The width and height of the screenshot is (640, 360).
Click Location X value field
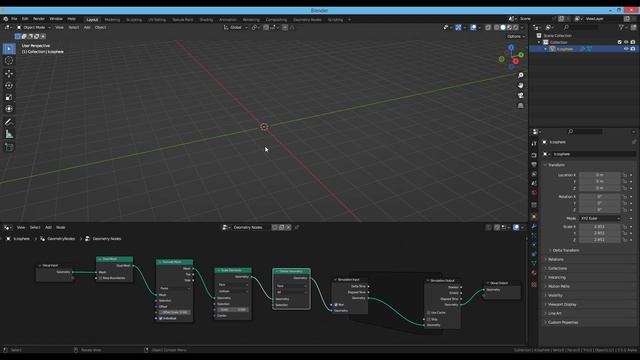point(600,175)
